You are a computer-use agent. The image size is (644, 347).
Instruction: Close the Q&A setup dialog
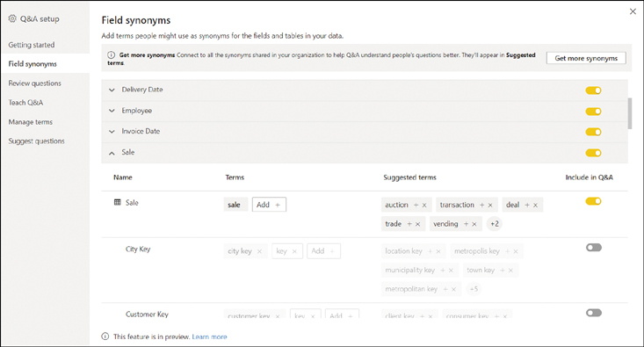(x=633, y=11)
